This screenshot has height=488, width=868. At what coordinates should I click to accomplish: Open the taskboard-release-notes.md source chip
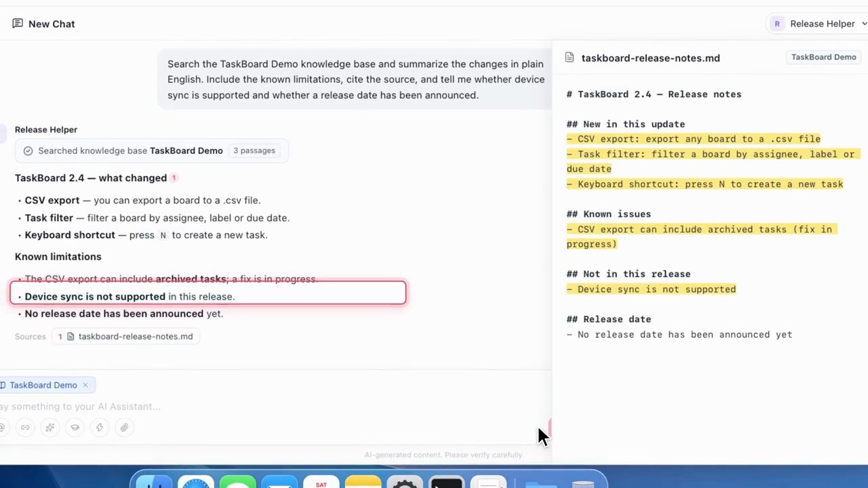(x=125, y=336)
